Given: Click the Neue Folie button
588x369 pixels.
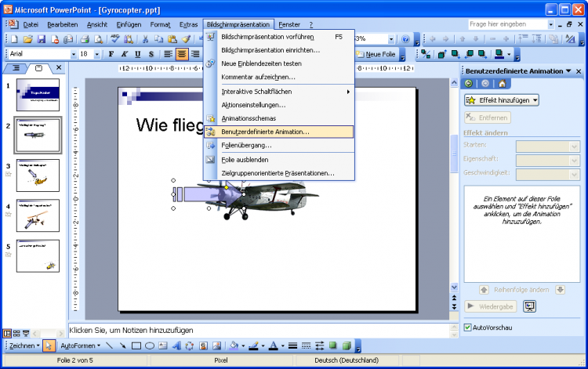Looking at the screenshot, I should (x=376, y=54).
